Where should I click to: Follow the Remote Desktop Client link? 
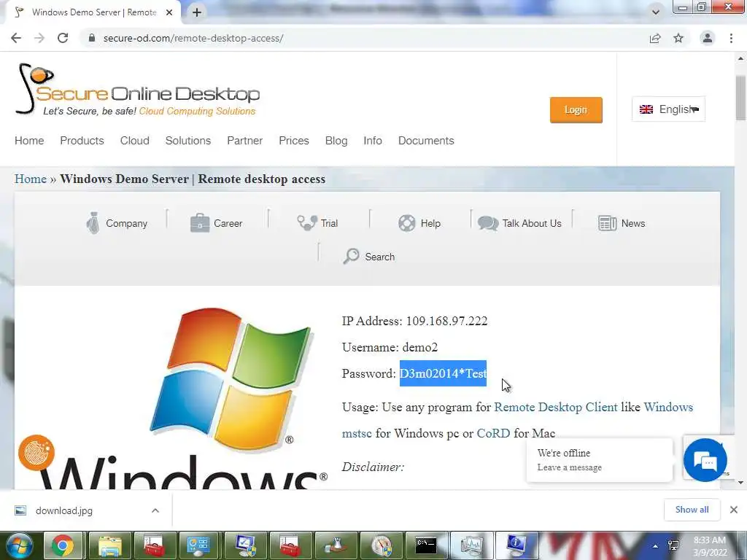[555, 407]
